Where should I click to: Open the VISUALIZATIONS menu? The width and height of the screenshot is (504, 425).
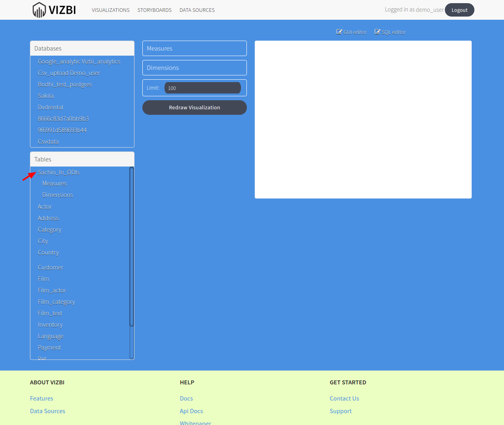click(x=110, y=10)
